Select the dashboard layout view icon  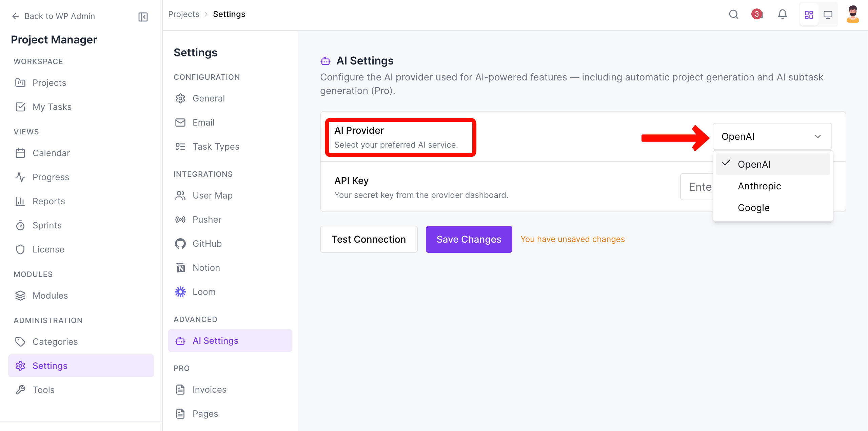pyautogui.click(x=809, y=14)
